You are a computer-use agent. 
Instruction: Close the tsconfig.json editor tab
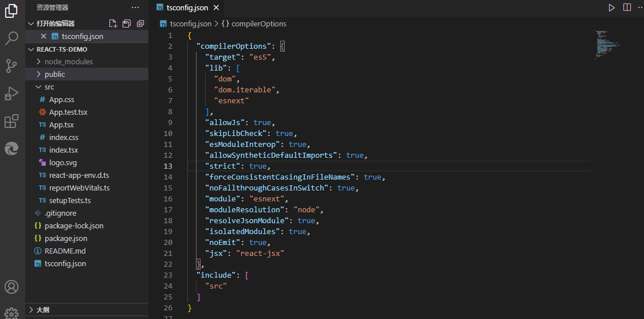pos(217,8)
